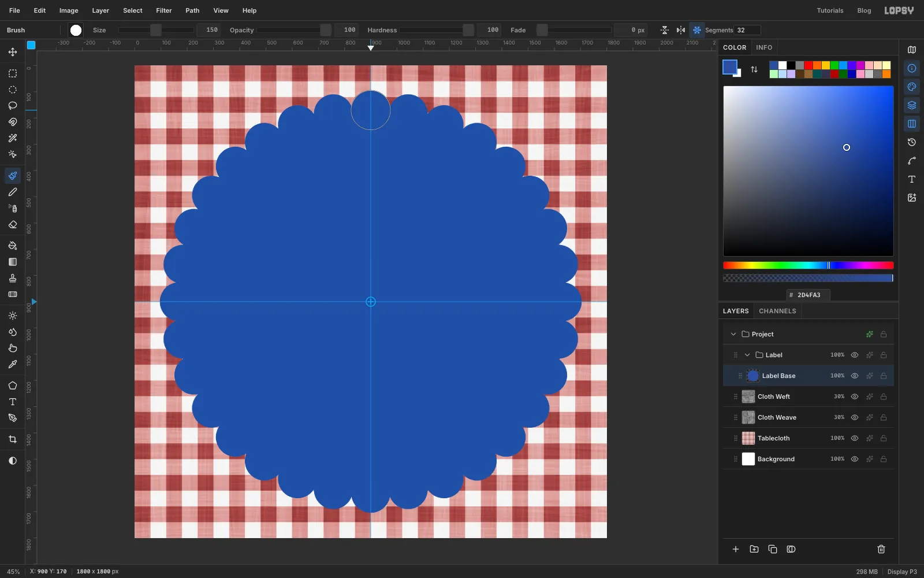Select the Move tool
The image size is (924, 578).
tap(12, 52)
